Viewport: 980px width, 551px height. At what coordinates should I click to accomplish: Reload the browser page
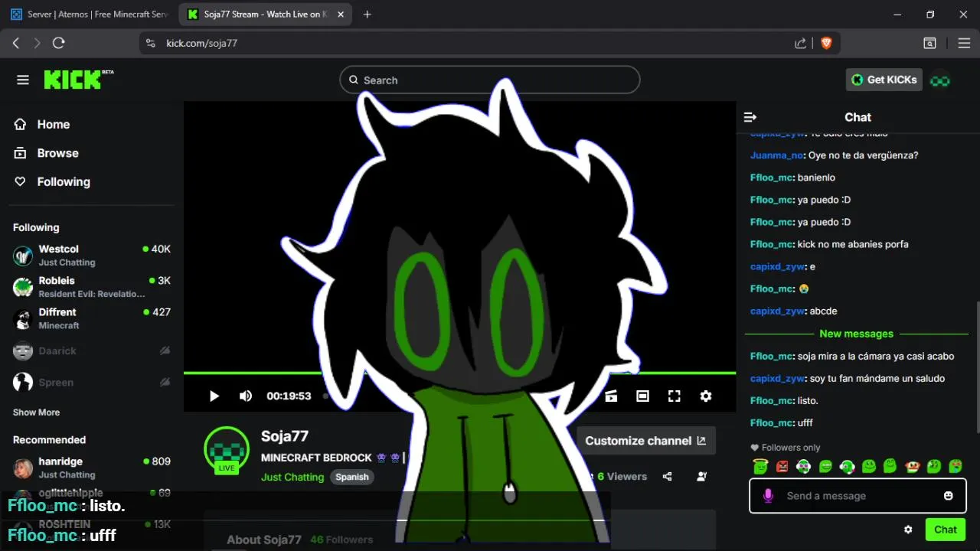tap(59, 44)
